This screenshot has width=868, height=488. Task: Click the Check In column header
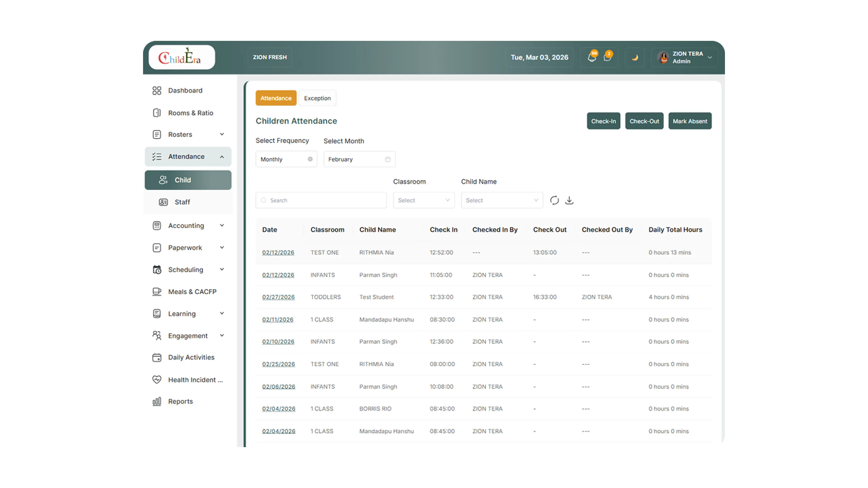tap(444, 230)
